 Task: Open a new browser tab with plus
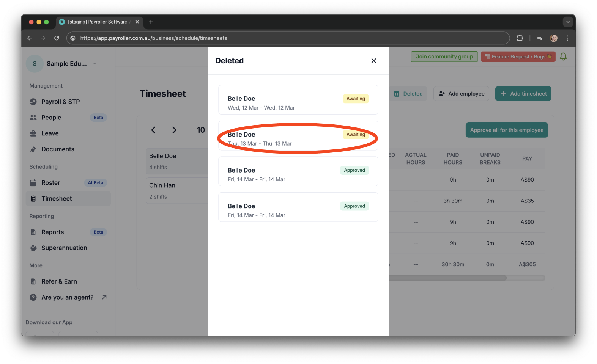tap(151, 22)
